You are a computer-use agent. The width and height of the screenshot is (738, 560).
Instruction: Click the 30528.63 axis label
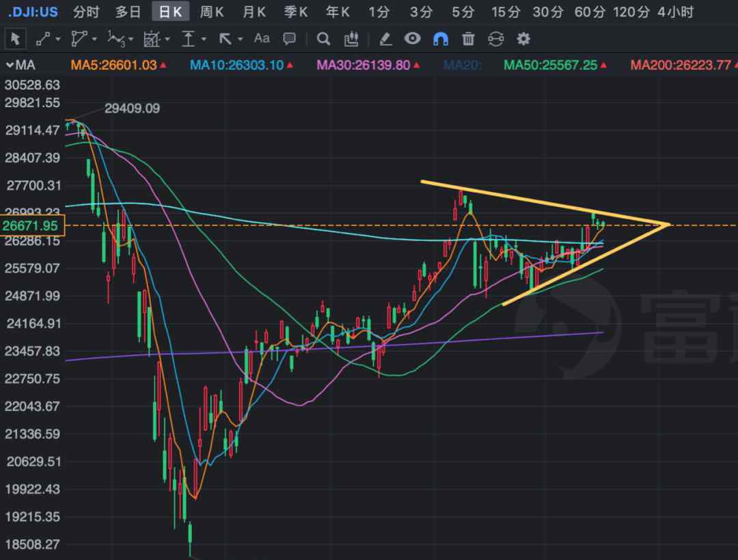pos(33,85)
